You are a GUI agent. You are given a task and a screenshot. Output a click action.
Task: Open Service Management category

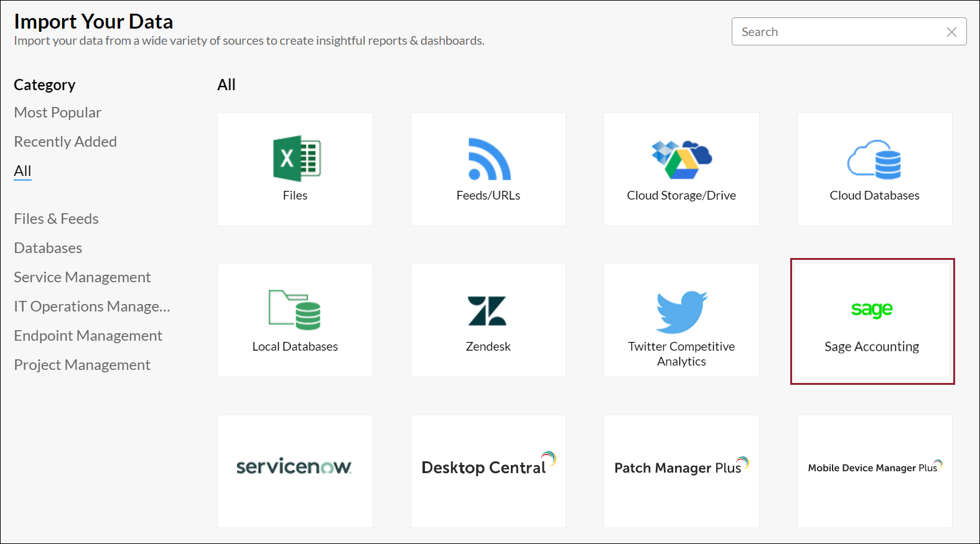click(82, 277)
